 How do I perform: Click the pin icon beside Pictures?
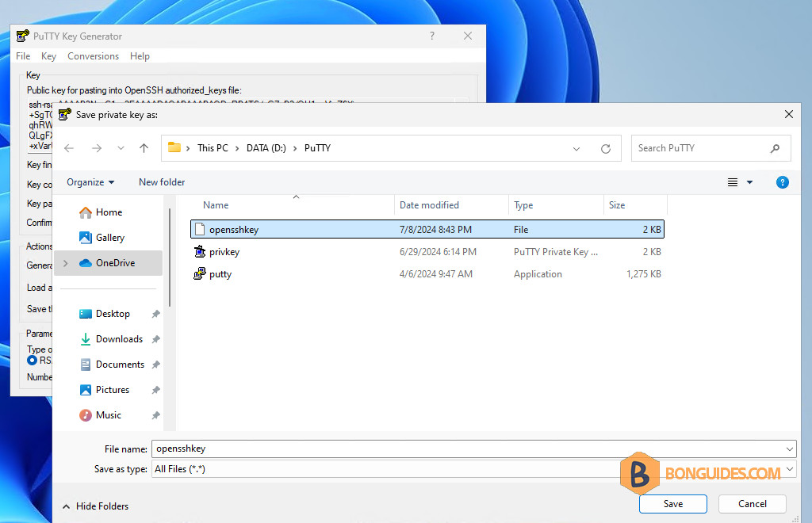point(155,390)
